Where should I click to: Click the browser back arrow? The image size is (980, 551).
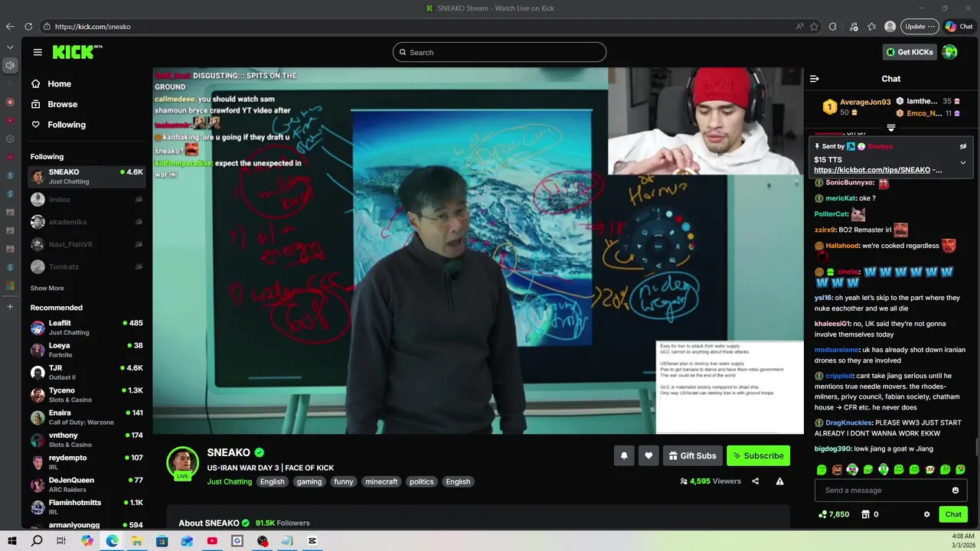10,26
